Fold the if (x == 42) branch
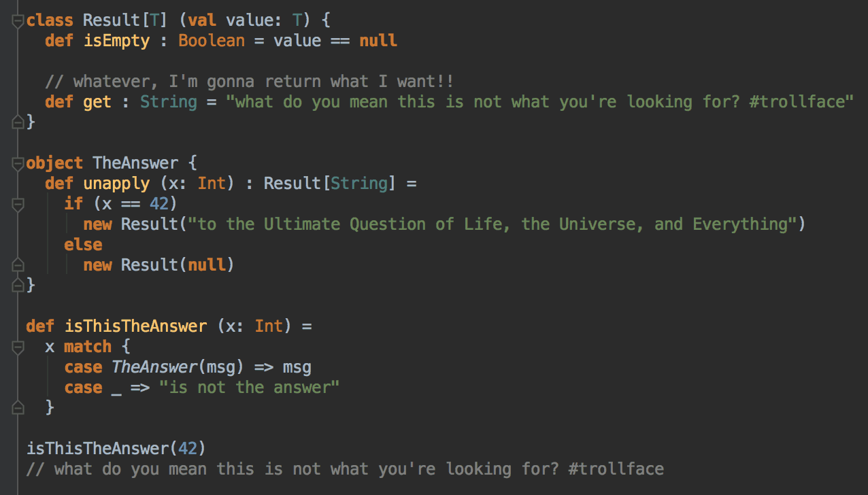The width and height of the screenshot is (868, 495). [18, 204]
